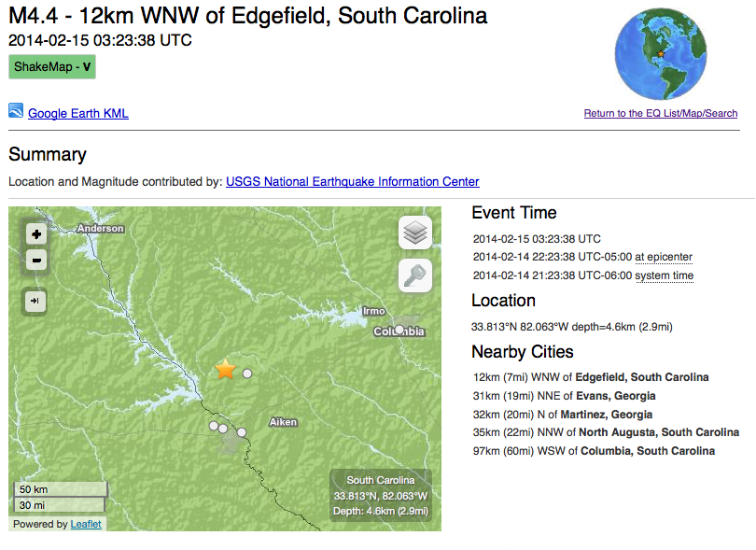756x550 pixels.
Task: Open the Leaflet attribution link
Action: tap(86, 524)
